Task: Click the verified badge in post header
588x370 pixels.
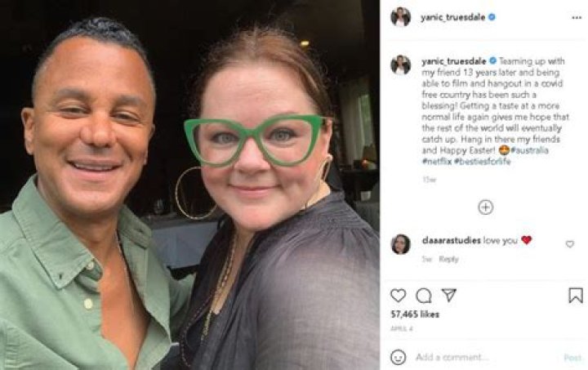Action: click(x=492, y=16)
